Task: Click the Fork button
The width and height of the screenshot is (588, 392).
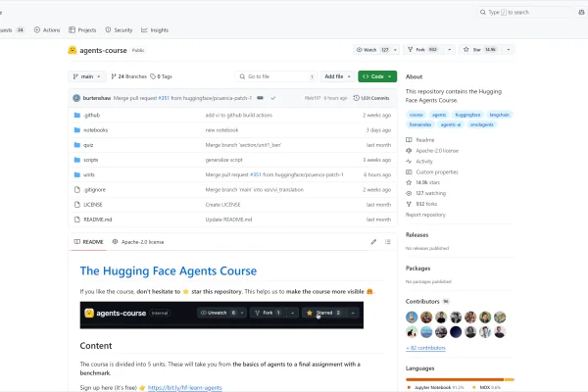Action: 423,50
